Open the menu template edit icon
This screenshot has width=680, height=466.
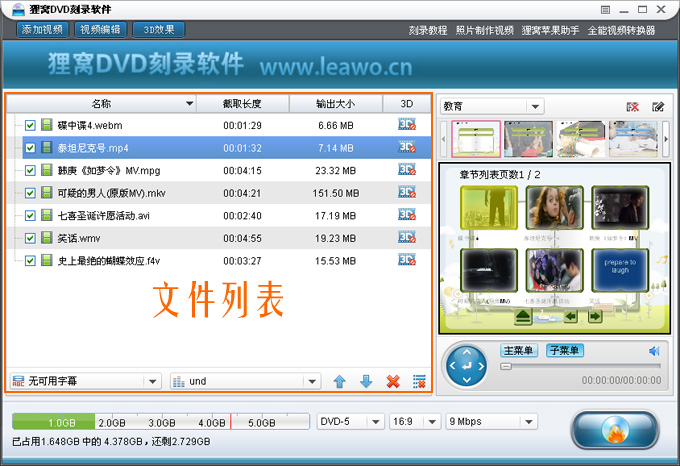pos(658,107)
